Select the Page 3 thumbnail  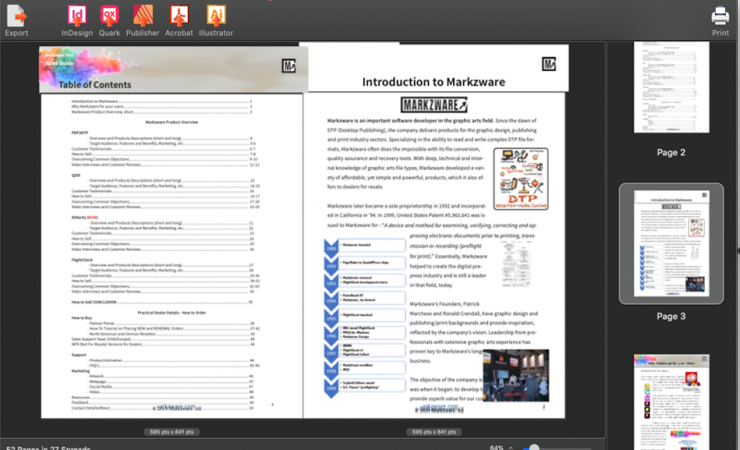click(x=670, y=242)
